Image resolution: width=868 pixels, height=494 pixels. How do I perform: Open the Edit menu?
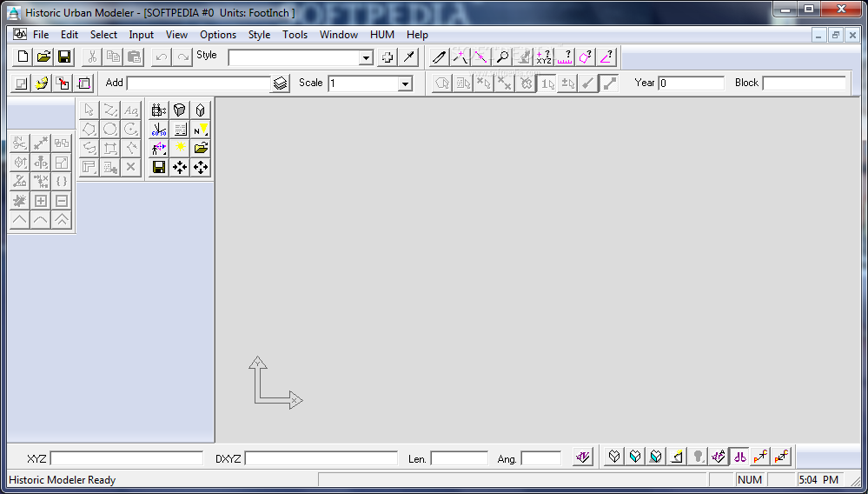70,34
